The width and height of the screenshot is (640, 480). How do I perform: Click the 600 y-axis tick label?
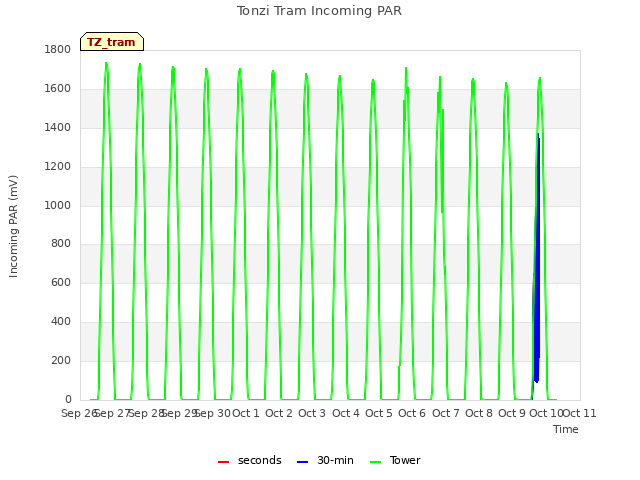tap(61, 282)
